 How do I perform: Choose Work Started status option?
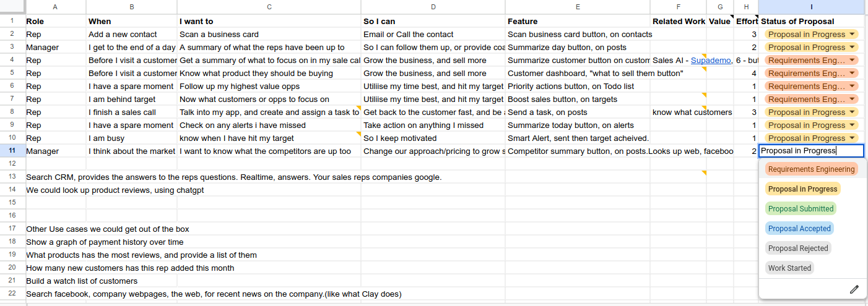(x=789, y=268)
